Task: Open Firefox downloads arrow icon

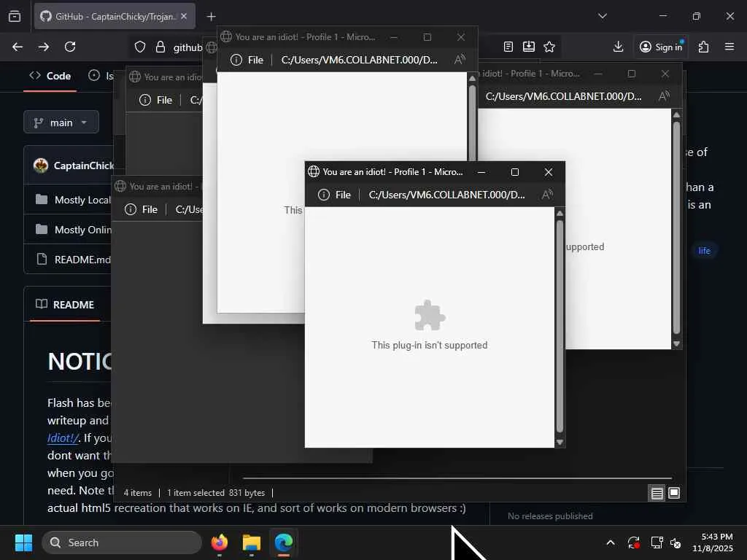Action: (x=618, y=47)
